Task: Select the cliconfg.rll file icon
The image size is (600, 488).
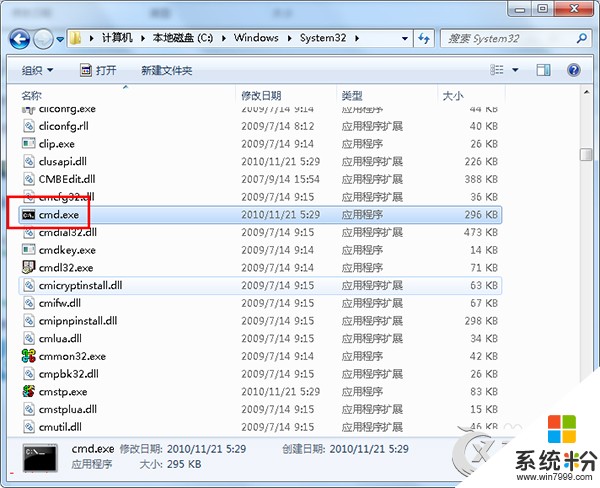Action: 29,126
